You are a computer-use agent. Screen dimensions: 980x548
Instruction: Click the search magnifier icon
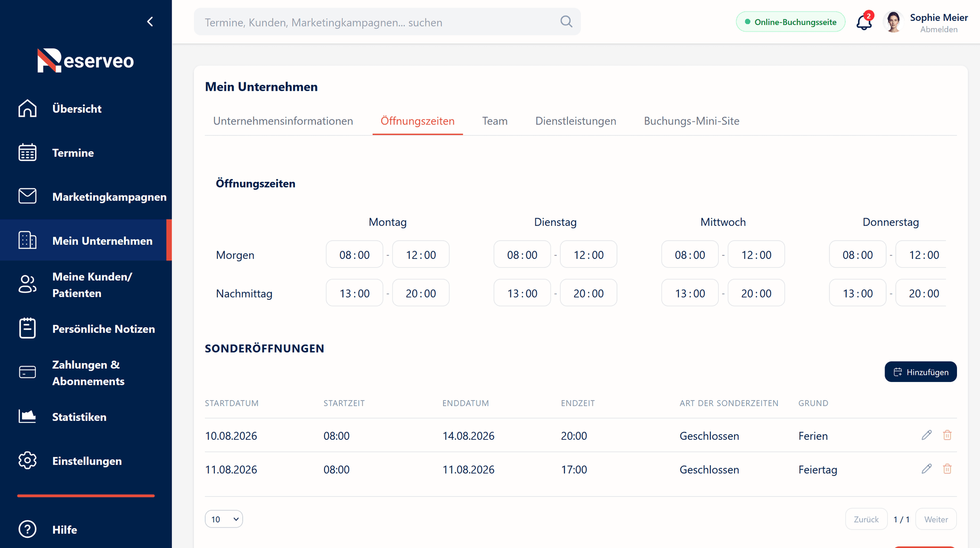tap(566, 21)
